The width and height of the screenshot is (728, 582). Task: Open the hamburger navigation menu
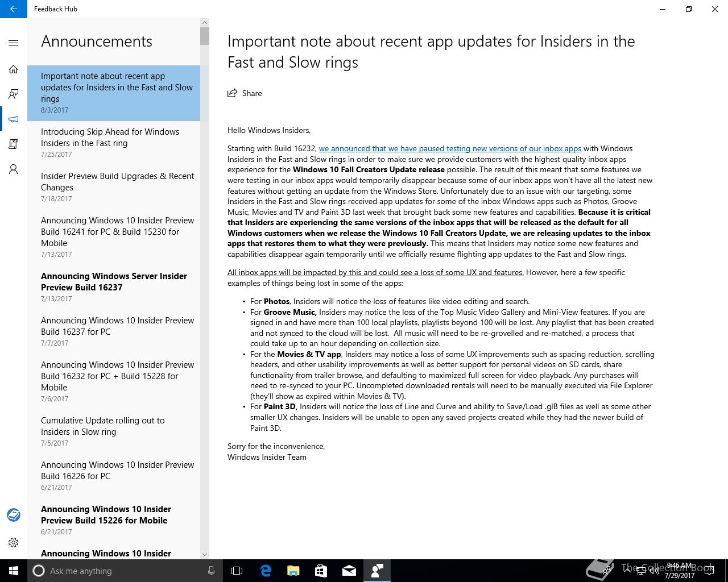coord(14,43)
